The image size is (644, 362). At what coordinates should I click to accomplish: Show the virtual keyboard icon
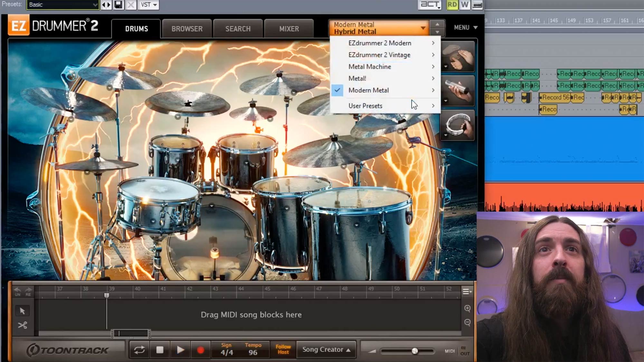pyautogui.click(x=477, y=5)
